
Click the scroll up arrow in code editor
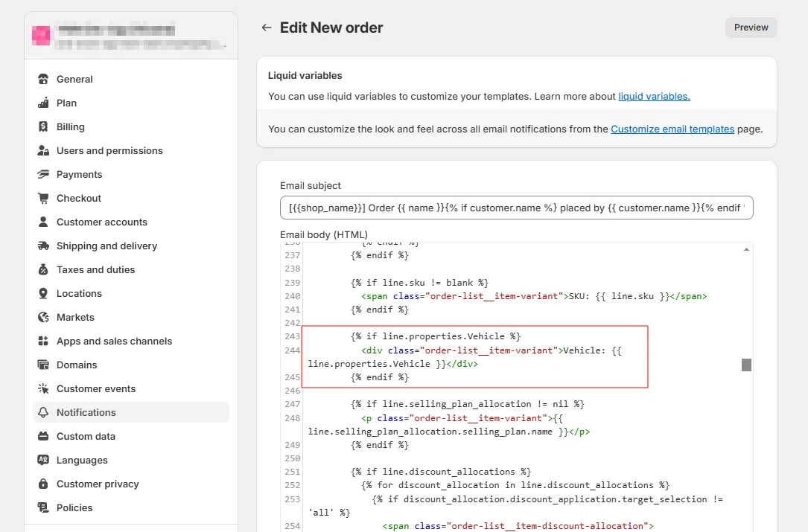pyautogui.click(x=746, y=250)
